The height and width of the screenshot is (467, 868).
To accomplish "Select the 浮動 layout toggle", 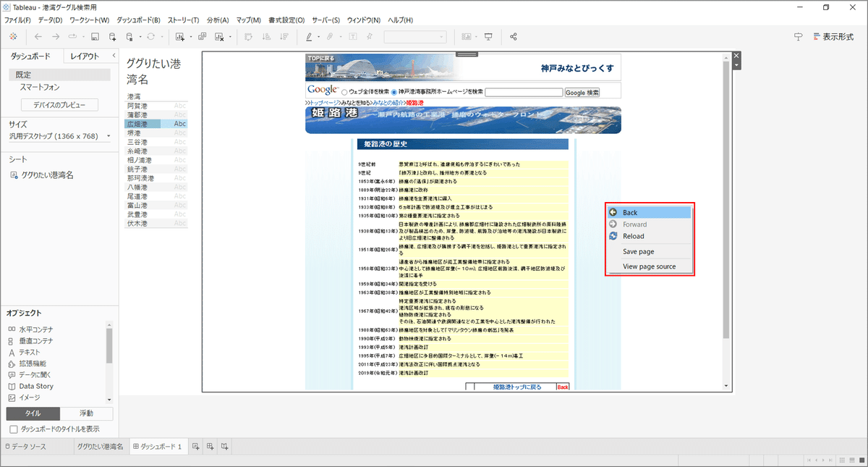I will click(86, 413).
